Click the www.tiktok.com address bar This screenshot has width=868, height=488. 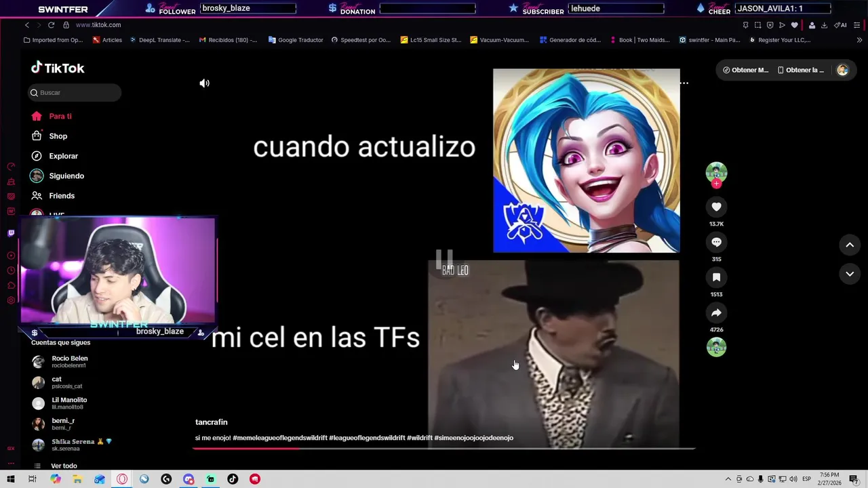coord(98,25)
